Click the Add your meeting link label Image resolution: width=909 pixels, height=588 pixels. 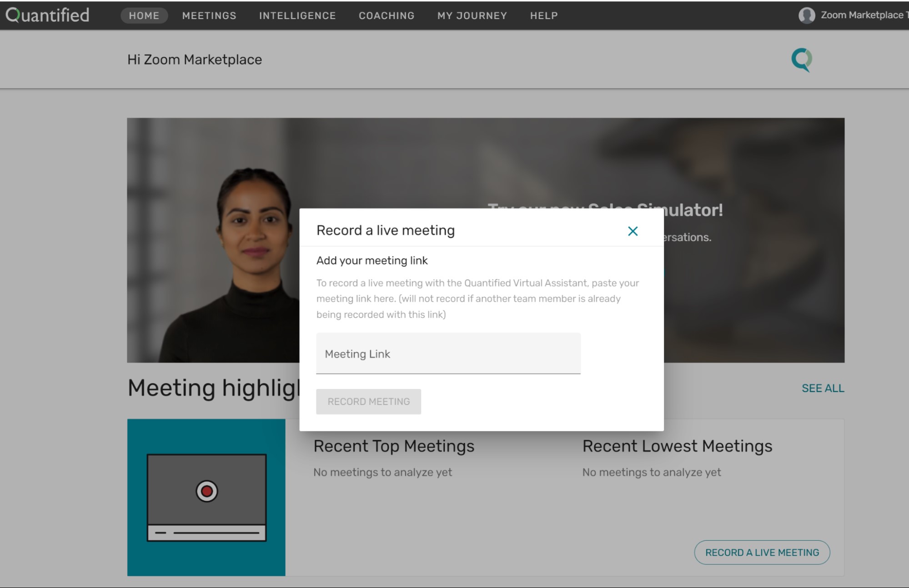click(x=372, y=260)
